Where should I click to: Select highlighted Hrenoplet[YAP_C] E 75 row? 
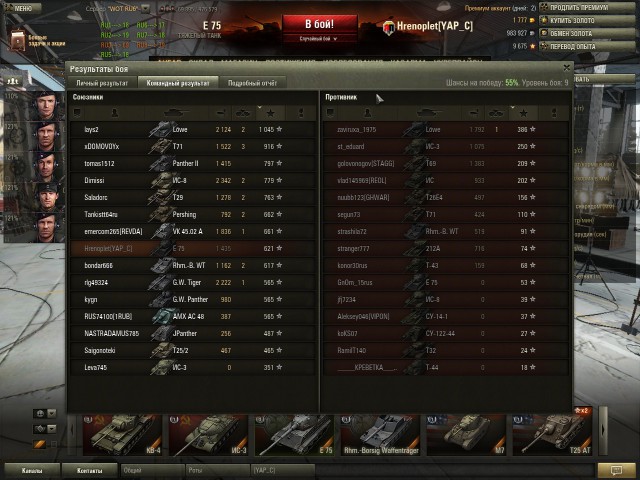click(x=192, y=249)
